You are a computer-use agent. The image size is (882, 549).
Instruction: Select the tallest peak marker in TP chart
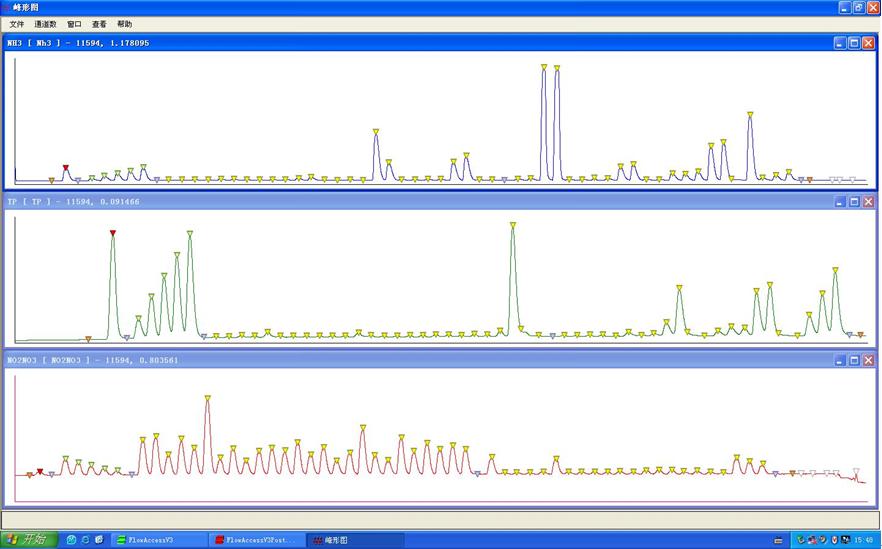click(513, 225)
